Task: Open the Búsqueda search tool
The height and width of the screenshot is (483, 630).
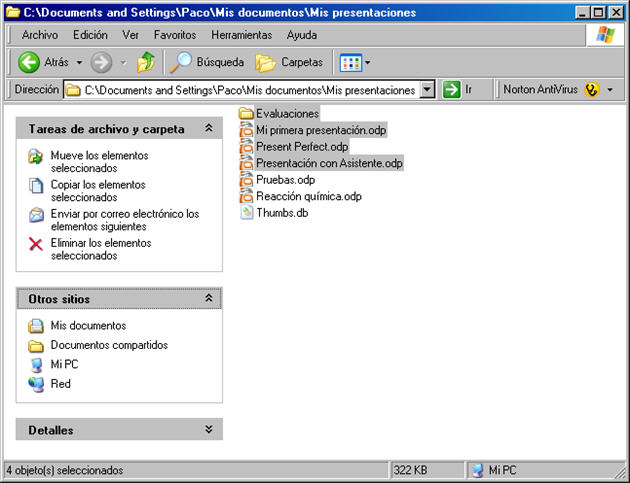Action: (x=207, y=62)
